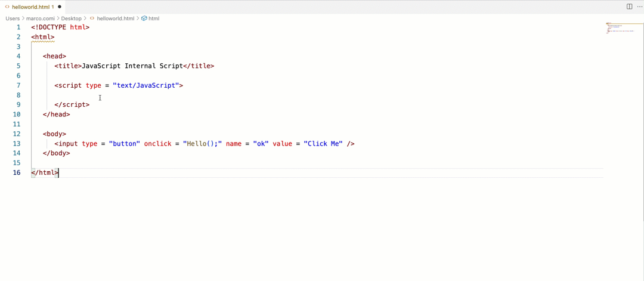The image size is (644, 281).
Task: Click the unsaved-changes dot on the helloworld.html tab
Action: [x=60, y=7]
